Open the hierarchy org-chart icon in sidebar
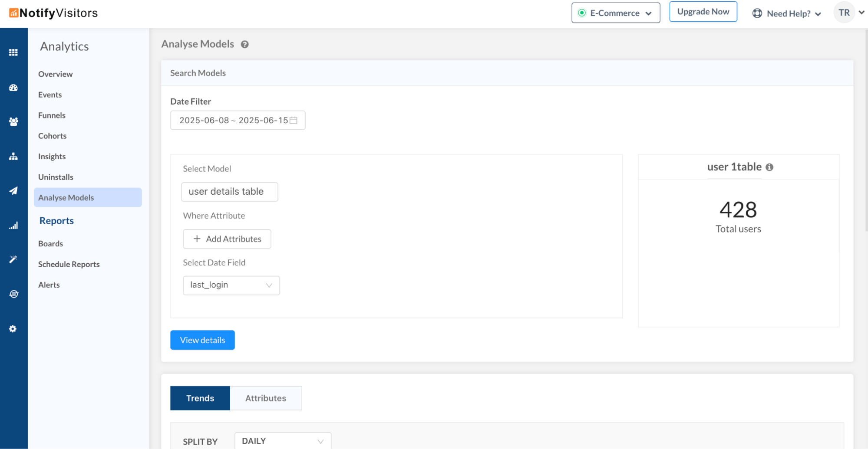The image size is (868, 449). coord(13,157)
